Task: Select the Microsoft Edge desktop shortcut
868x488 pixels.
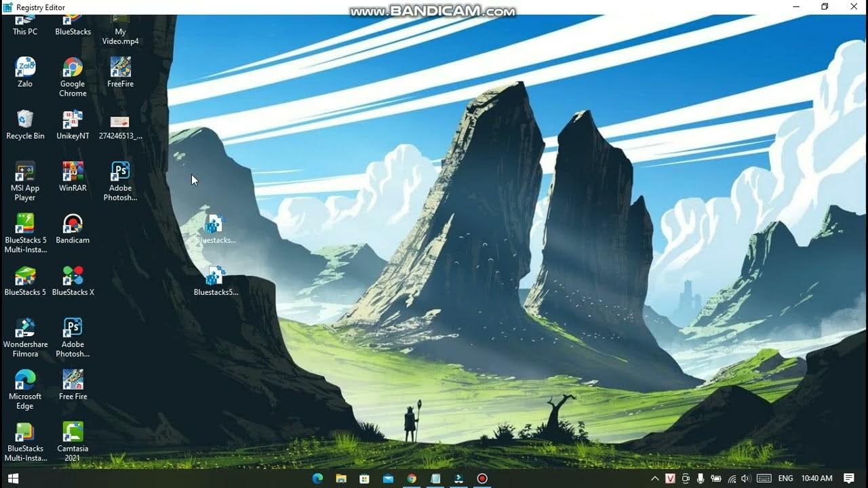Action: (25, 390)
